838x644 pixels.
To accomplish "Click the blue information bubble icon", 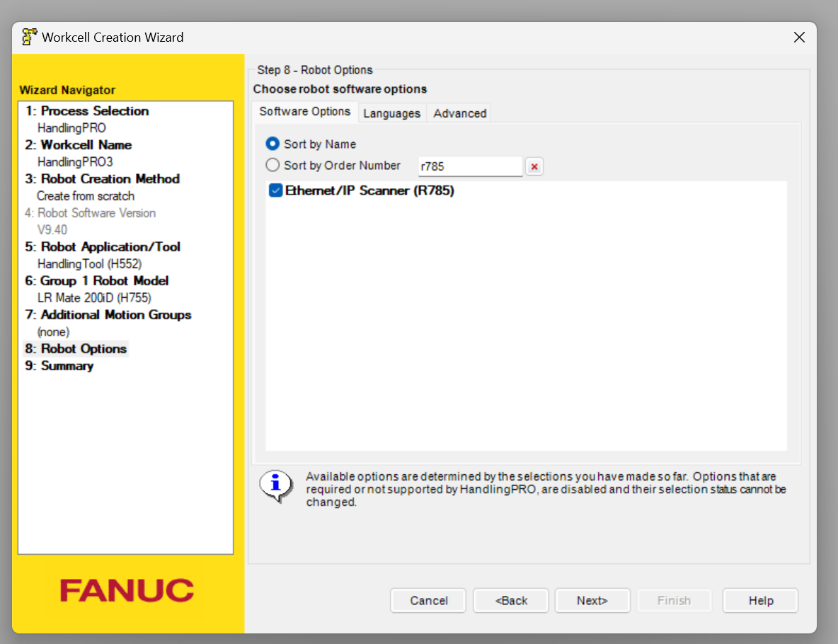I will [x=276, y=485].
